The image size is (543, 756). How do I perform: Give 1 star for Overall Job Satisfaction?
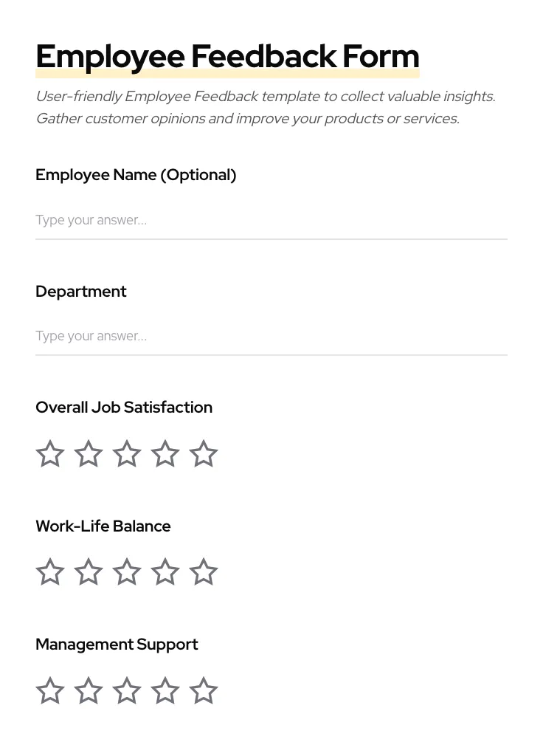(50, 453)
